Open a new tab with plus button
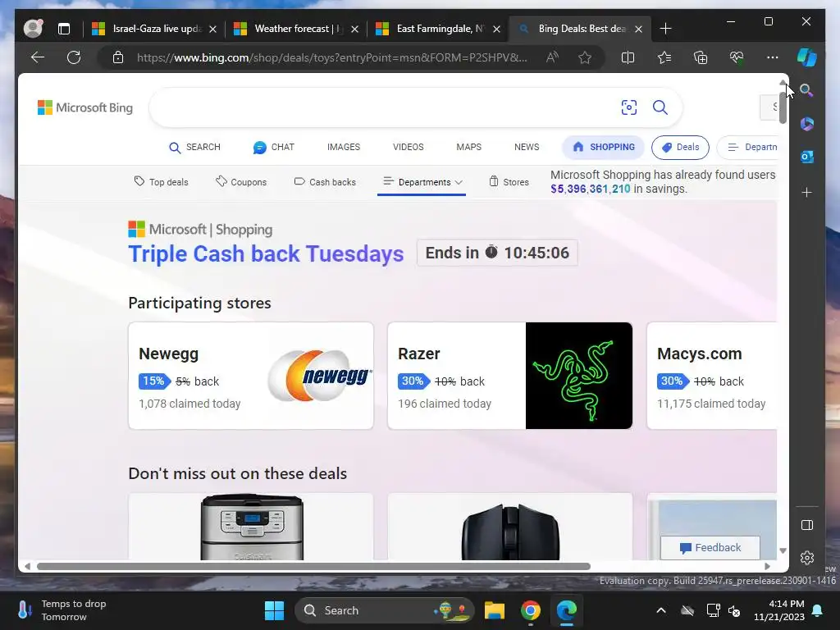This screenshot has height=630, width=840. point(665,29)
